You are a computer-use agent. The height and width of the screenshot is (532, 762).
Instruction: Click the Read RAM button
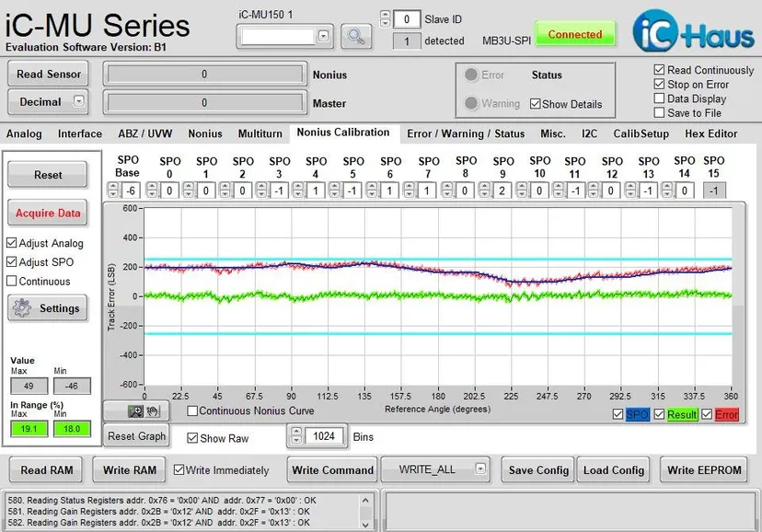(46, 469)
